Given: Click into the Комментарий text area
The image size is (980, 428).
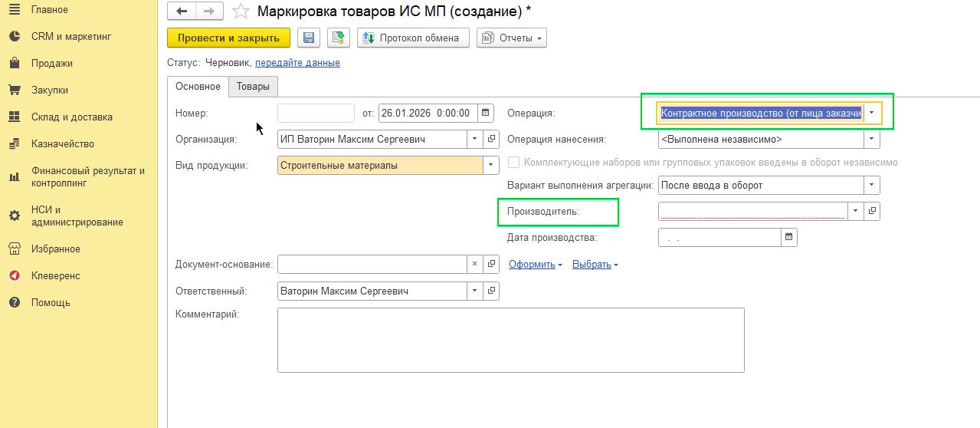Looking at the screenshot, I should click(510, 340).
